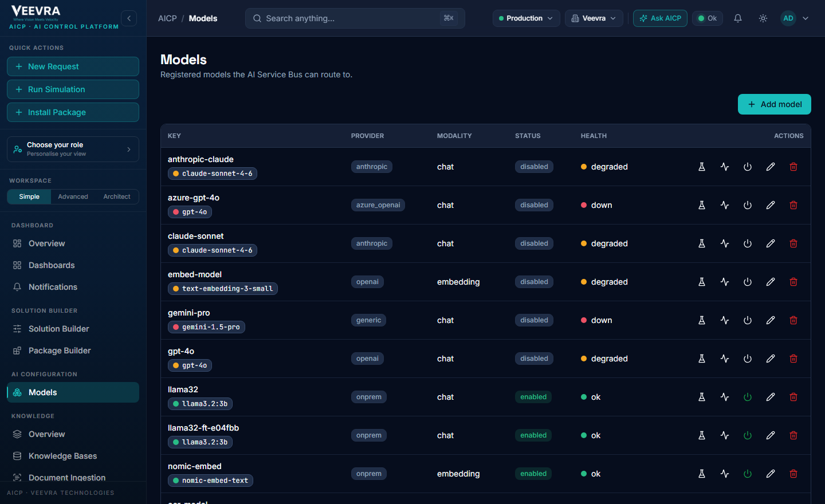Check health activity for anthropic-claude model
The height and width of the screenshot is (504, 825).
(725, 167)
